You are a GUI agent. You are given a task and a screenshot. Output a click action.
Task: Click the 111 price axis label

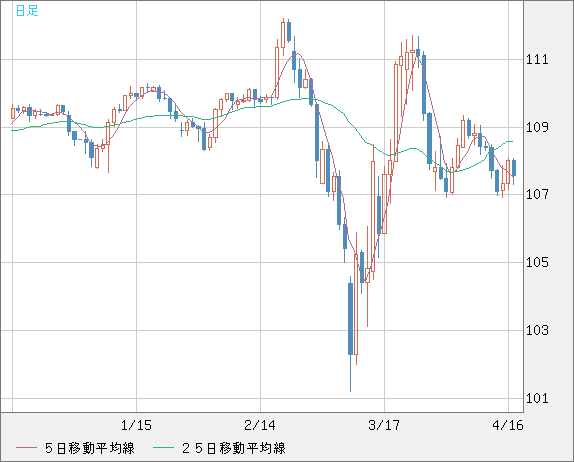[537, 59]
